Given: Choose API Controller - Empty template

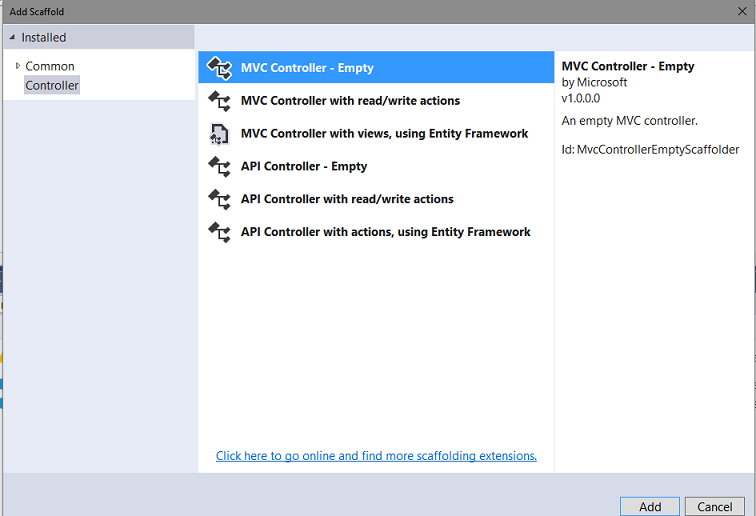Looking at the screenshot, I should pos(376,166).
